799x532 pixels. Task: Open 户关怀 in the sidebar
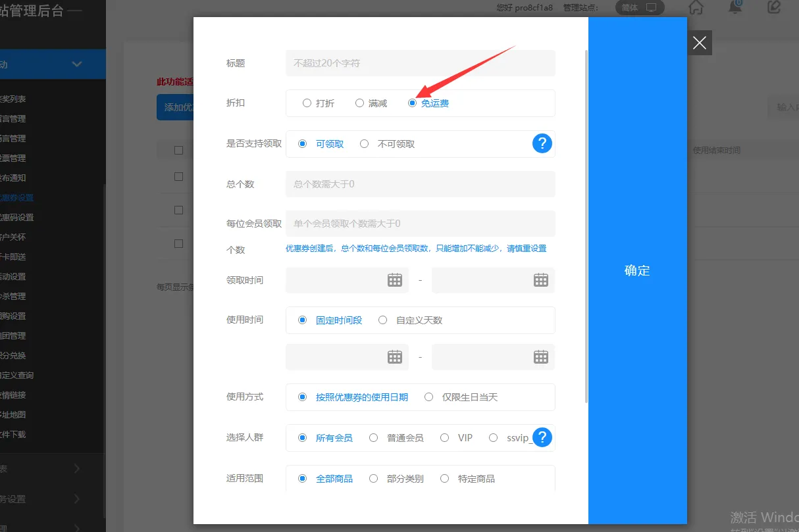13,237
